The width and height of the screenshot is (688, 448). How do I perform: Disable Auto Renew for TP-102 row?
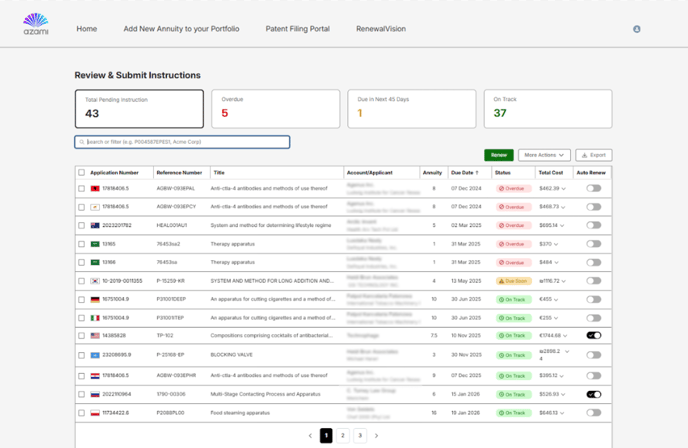pos(594,336)
